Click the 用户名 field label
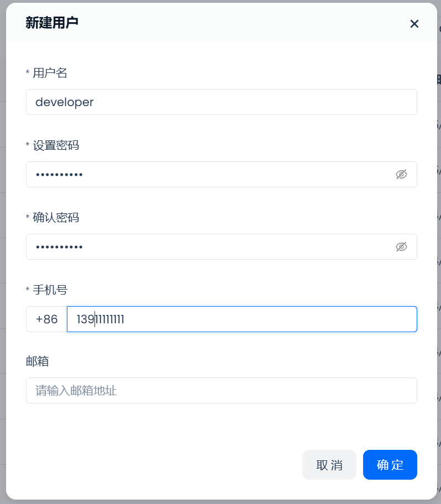The height and width of the screenshot is (504, 441). (50, 73)
